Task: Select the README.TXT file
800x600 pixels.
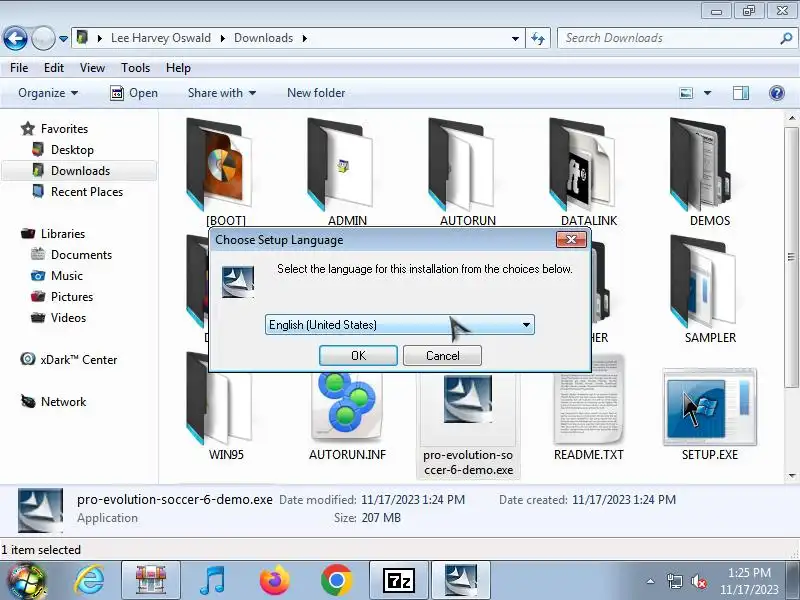Action: [x=589, y=408]
